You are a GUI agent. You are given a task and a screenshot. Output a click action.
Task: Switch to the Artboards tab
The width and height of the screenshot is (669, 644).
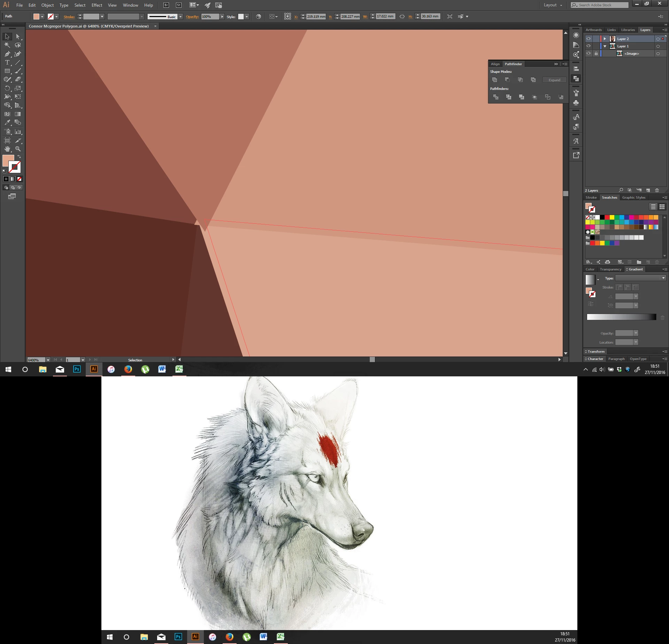click(593, 30)
